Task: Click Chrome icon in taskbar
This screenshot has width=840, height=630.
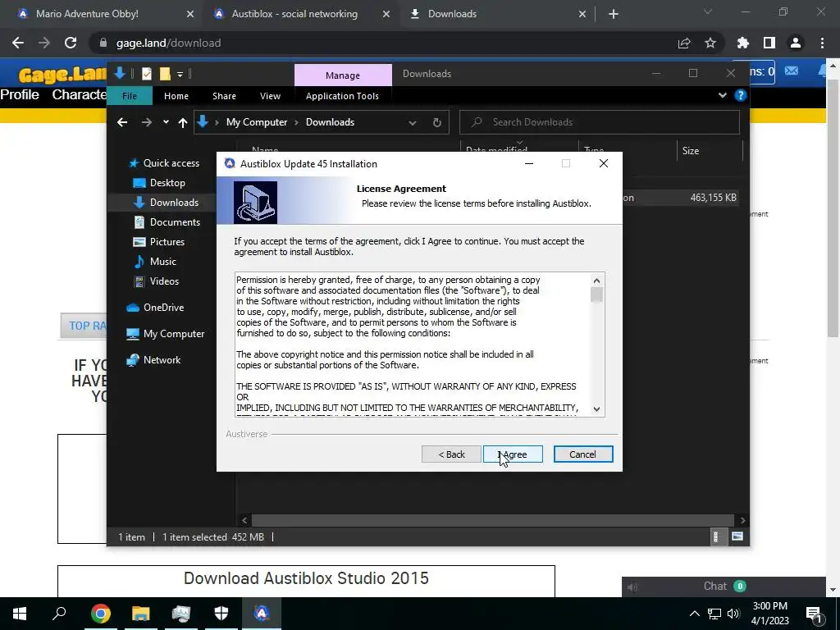Action: coord(100,614)
